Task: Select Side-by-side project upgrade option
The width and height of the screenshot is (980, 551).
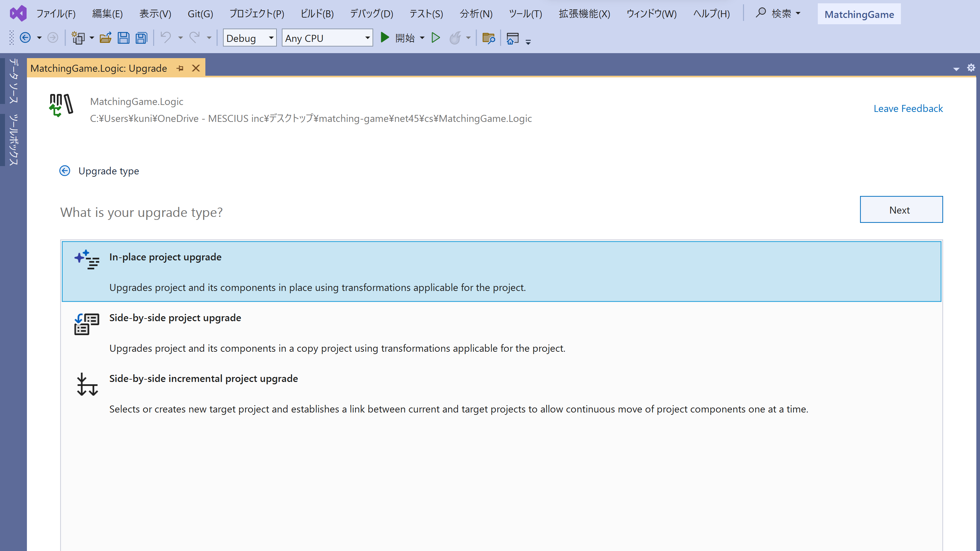Action: [501, 332]
